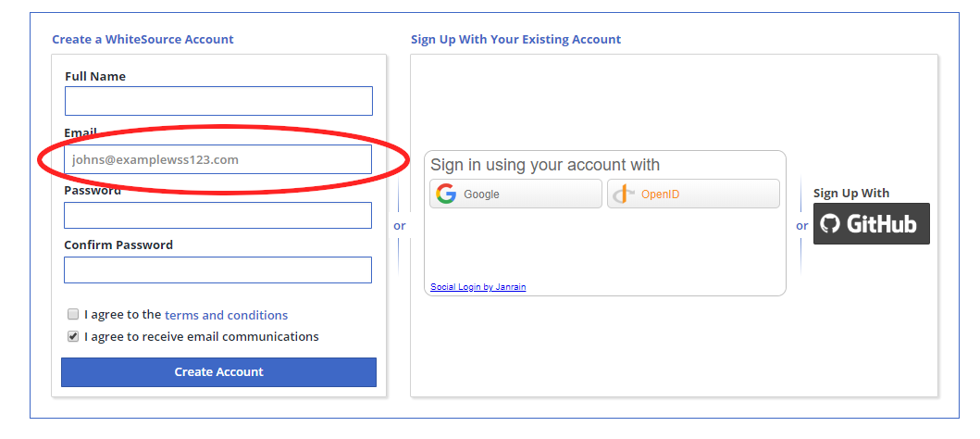Image resolution: width=980 pixels, height=439 pixels.
Task: Click the 'I agree to receive email communications' label
Action: pyautogui.click(x=201, y=337)
